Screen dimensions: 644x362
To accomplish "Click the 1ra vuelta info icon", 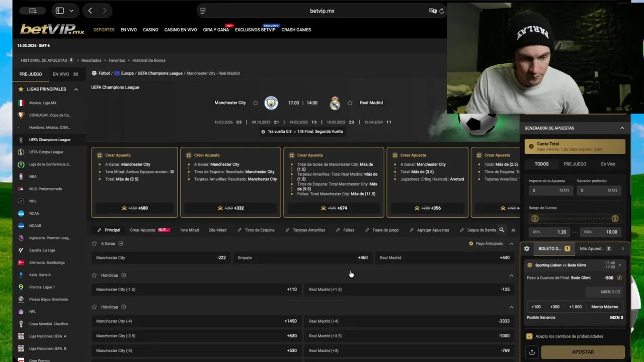I will [x=263, y=132].
